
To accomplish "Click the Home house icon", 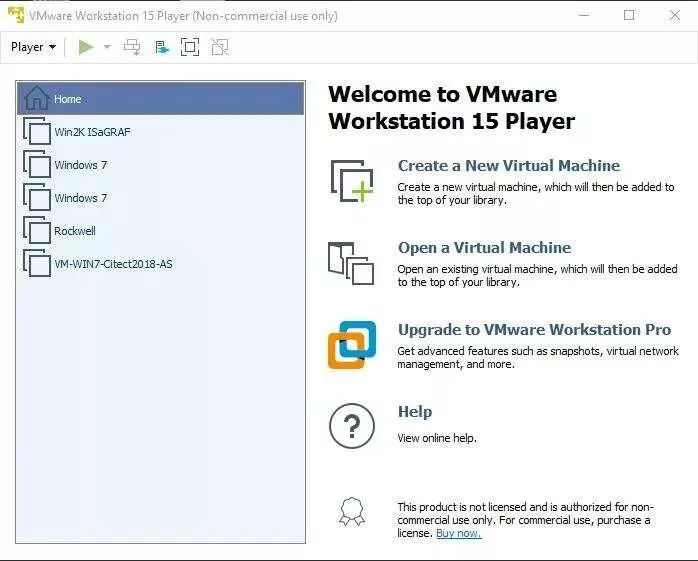I will point(37,98).
